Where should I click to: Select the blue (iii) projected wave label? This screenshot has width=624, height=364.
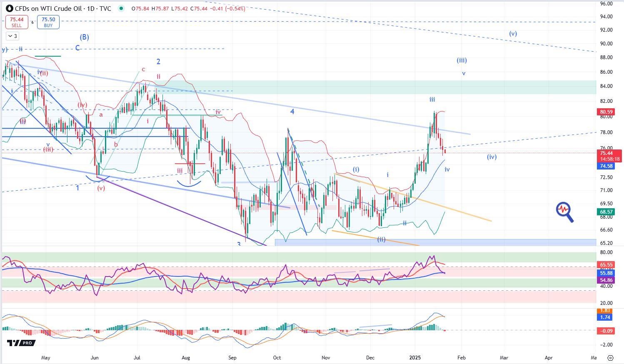462,60
